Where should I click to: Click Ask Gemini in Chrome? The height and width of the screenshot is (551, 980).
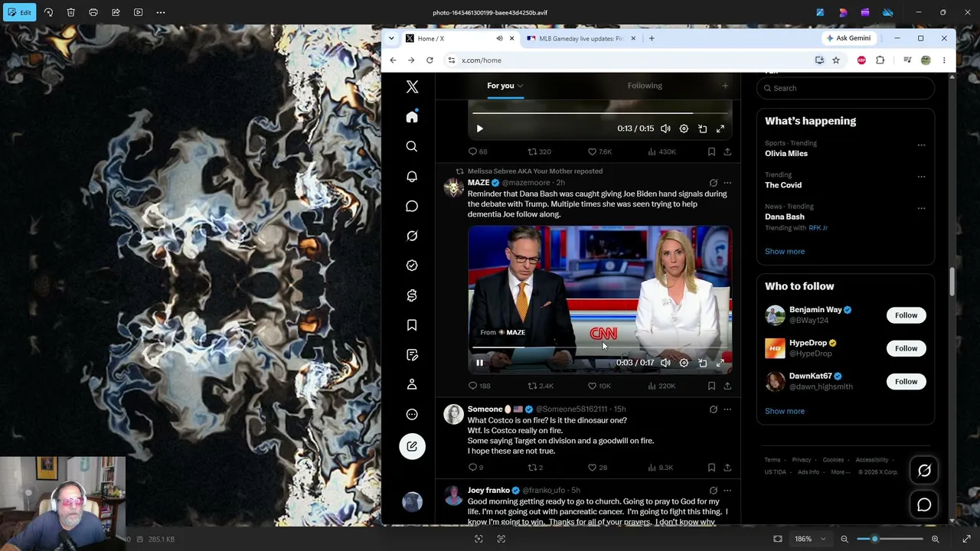pyautogui.click(x=848, y=38)
